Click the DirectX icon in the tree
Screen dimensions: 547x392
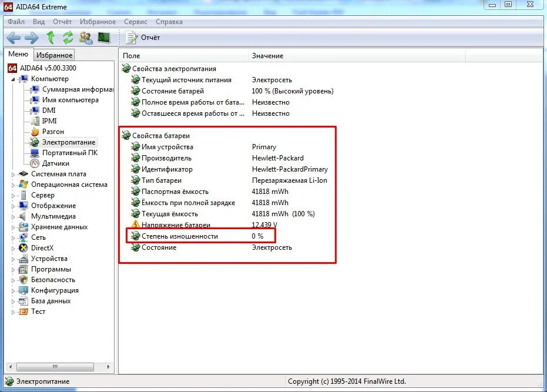click(x=24, y=248)
